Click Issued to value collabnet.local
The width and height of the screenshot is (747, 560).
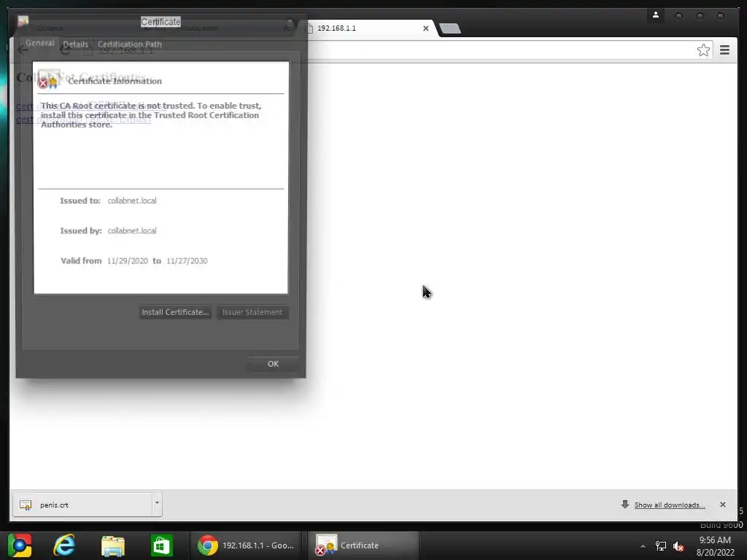(x=132, y=201)
